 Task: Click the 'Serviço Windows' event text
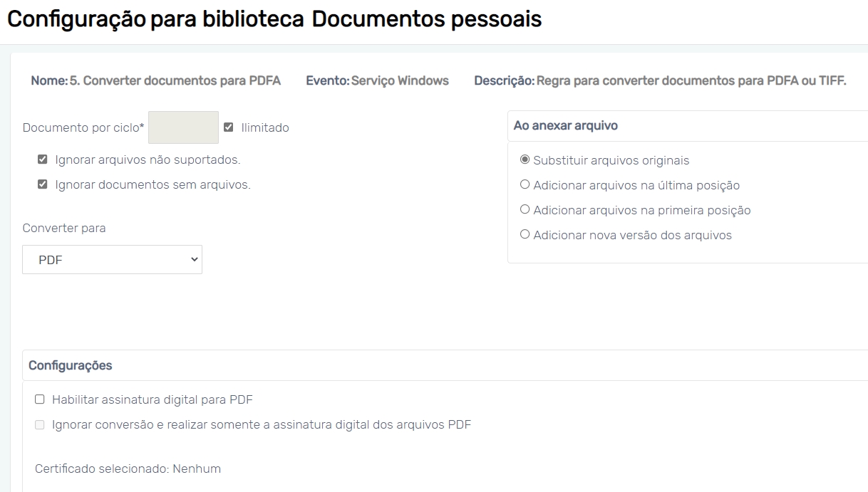(400, 80)
